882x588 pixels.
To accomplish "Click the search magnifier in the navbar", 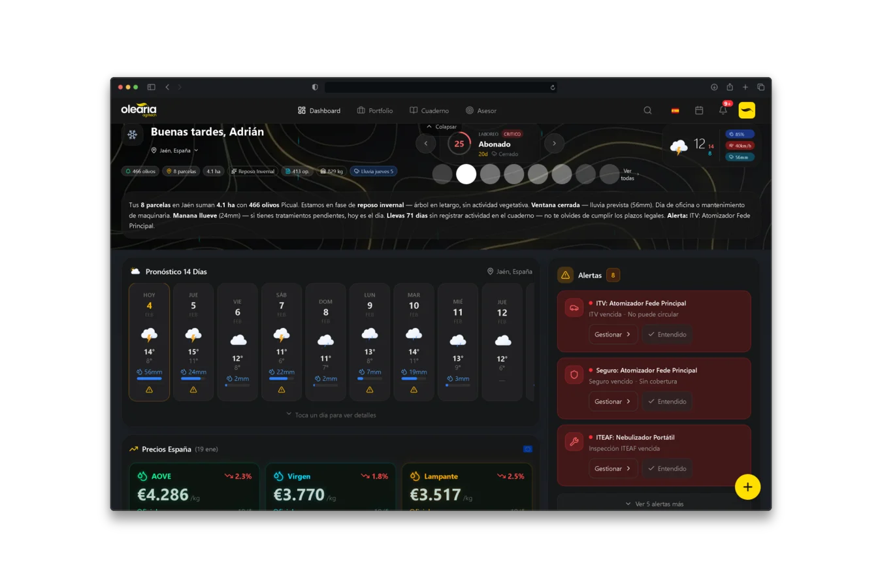I will [647, 110].
